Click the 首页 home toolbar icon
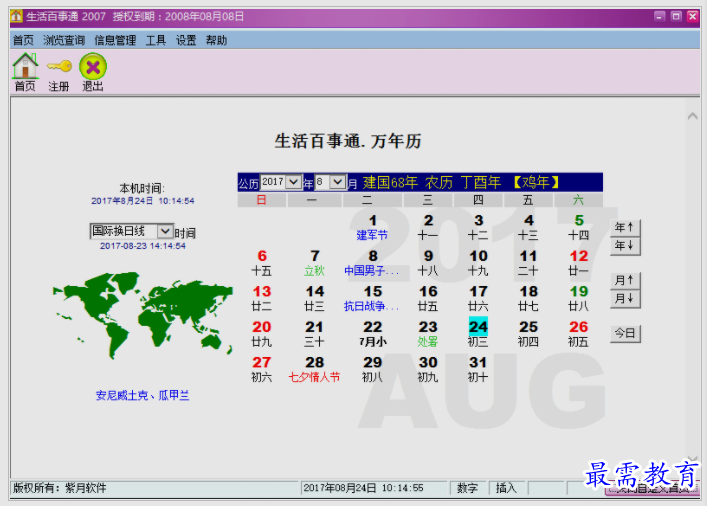The height and width of the screenshot is (506, 707). click(25, 72)
